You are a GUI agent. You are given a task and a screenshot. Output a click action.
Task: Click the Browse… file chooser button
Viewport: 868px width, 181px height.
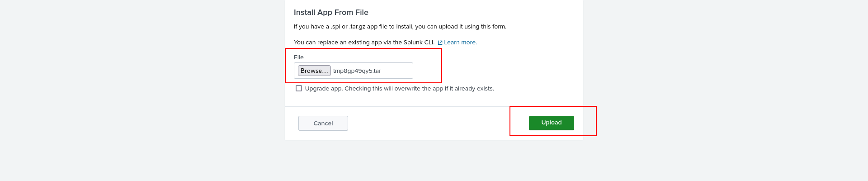tap(314, 71)
